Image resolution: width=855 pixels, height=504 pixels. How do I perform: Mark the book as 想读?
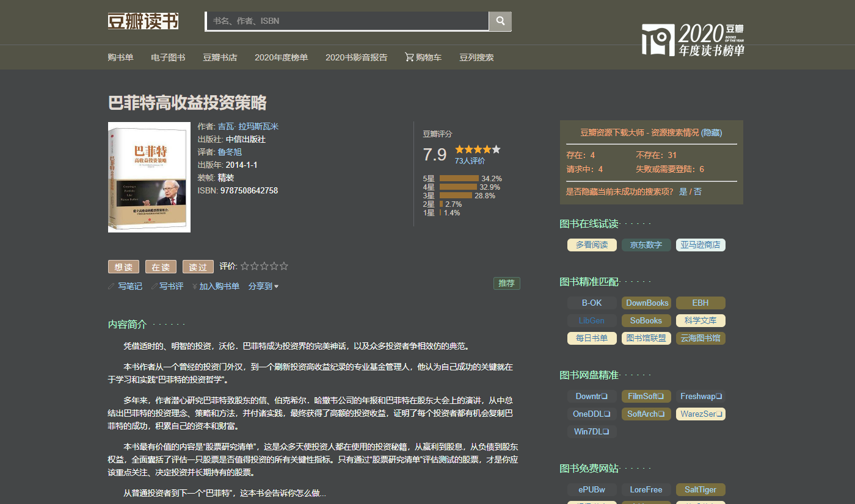click(x=123, y=267)
